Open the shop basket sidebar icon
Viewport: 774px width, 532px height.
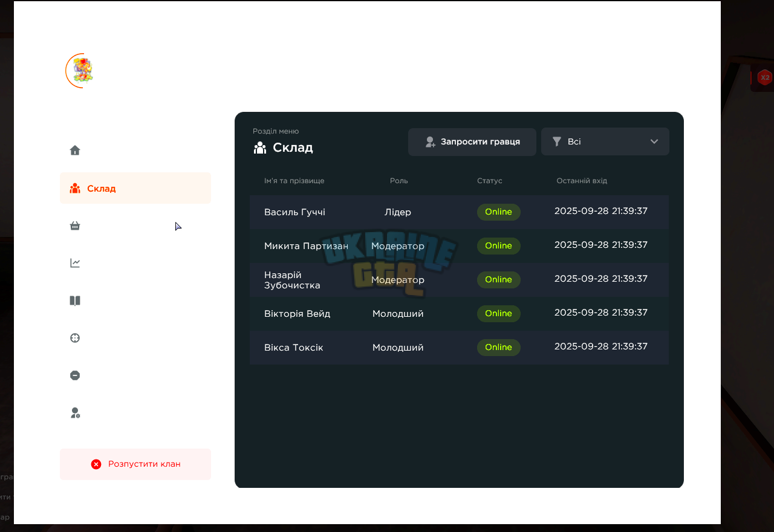click(x=75, y=225)
